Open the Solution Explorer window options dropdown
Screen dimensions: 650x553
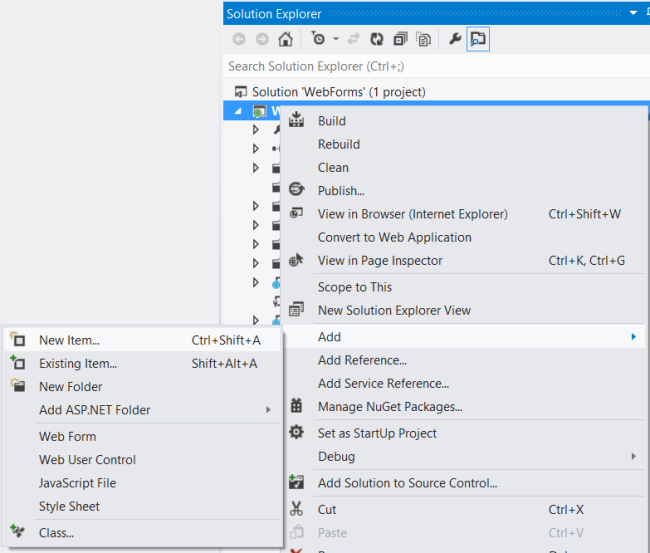tap(632, 13)
